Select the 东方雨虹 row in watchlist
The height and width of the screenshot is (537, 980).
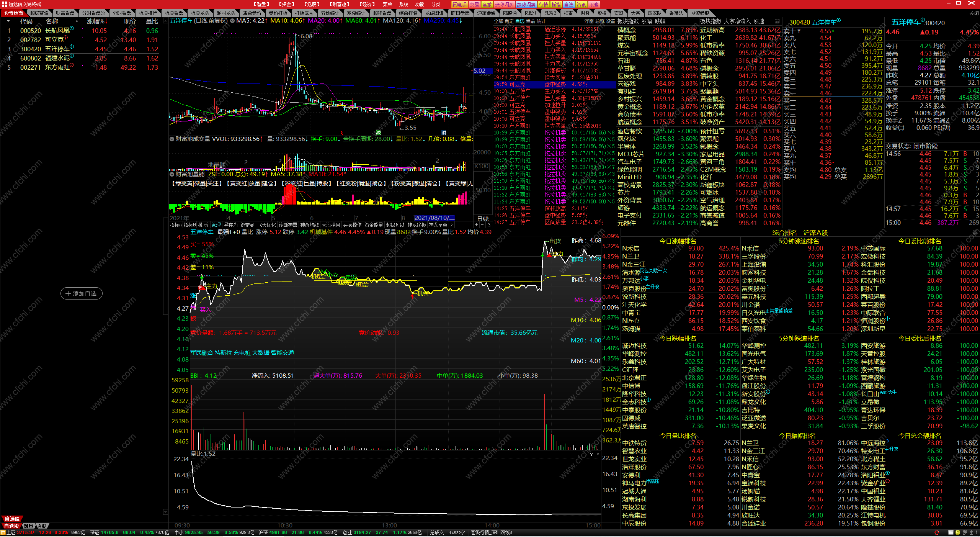57,67
